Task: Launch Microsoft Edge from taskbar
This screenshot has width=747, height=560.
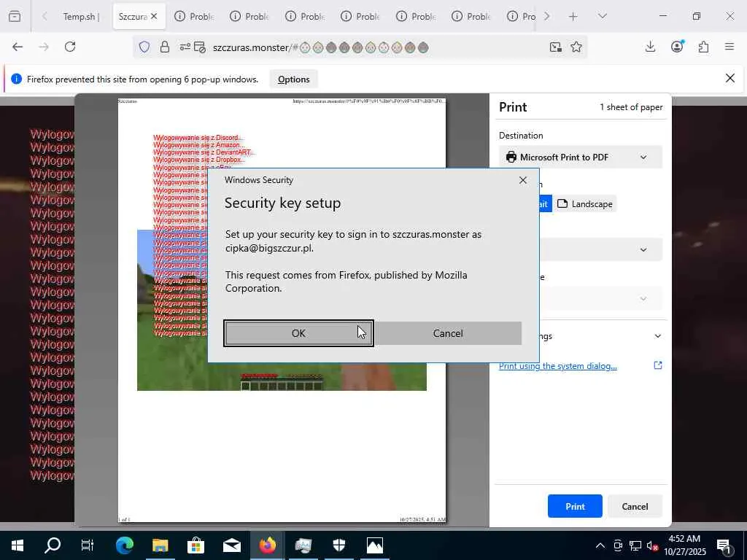Action: click(x=124, y=545)
